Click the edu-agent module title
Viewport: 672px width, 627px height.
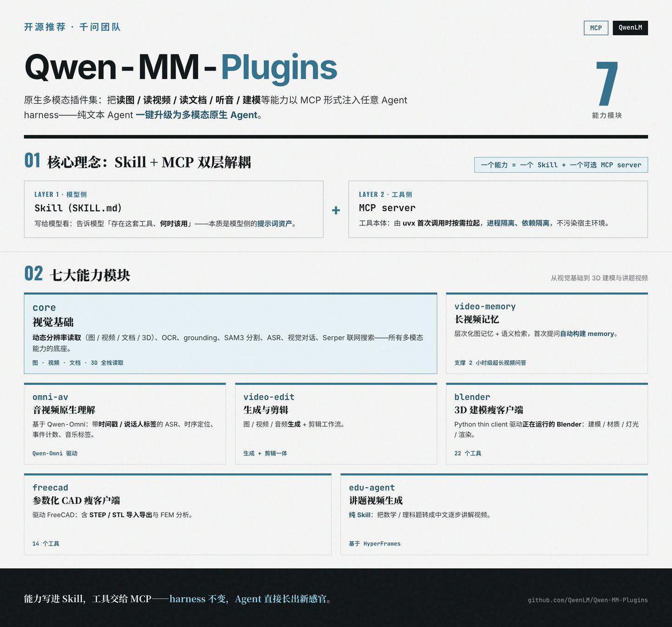click(x=372, y=487)
